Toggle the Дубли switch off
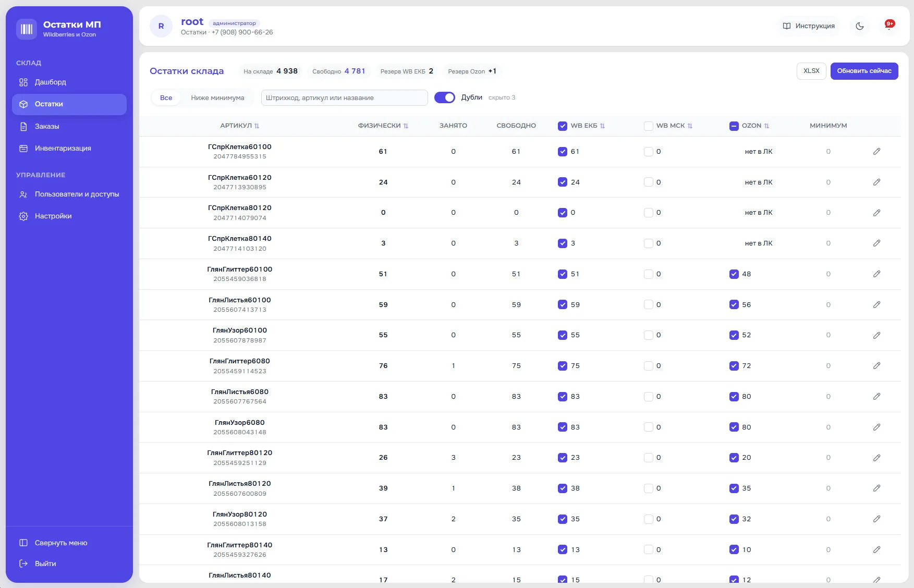The height and width of the screenshot is (588, 914). 445,97
